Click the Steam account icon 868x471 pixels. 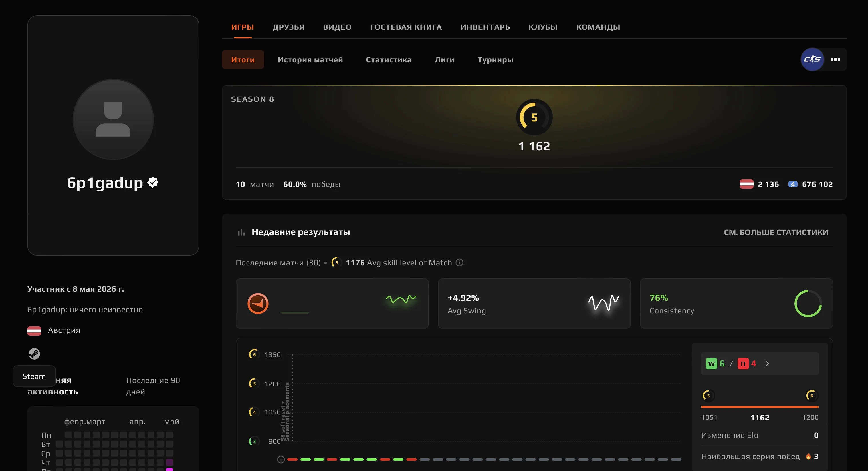34,354
